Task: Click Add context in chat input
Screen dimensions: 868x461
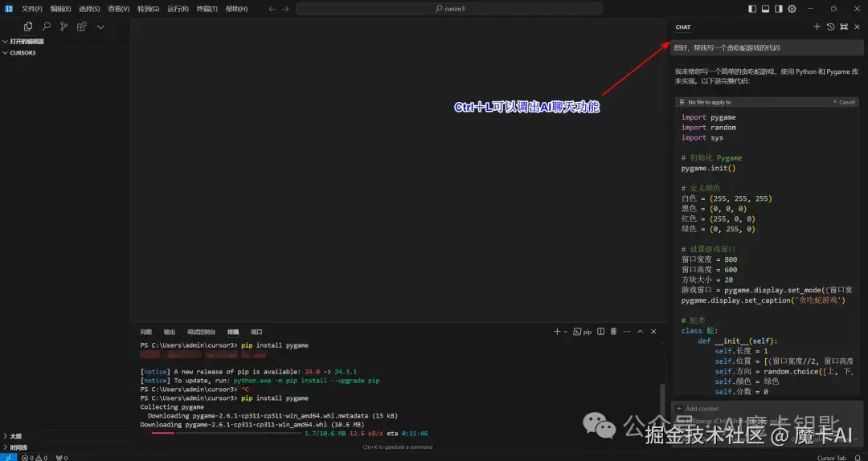Action: point(698,409)
